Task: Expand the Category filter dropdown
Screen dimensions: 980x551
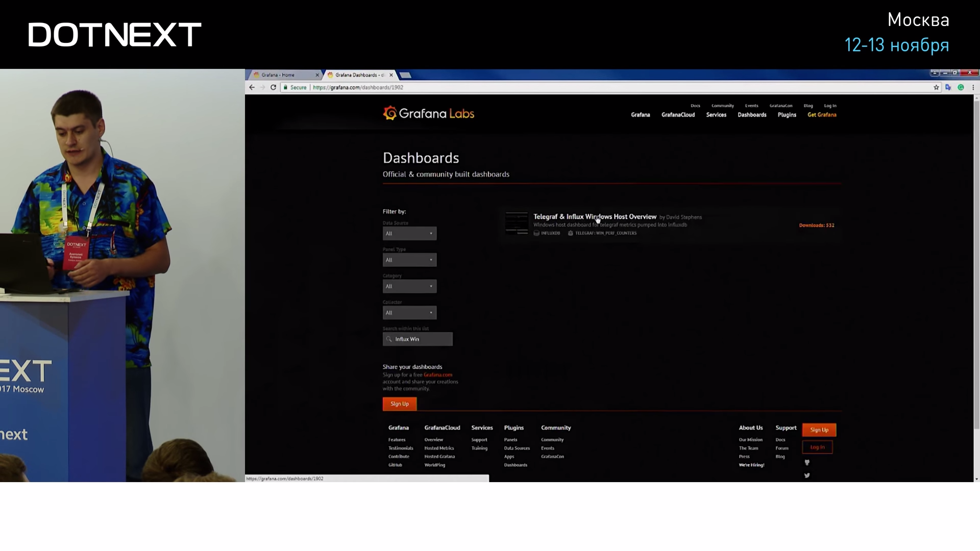Action: click(409, 286)
